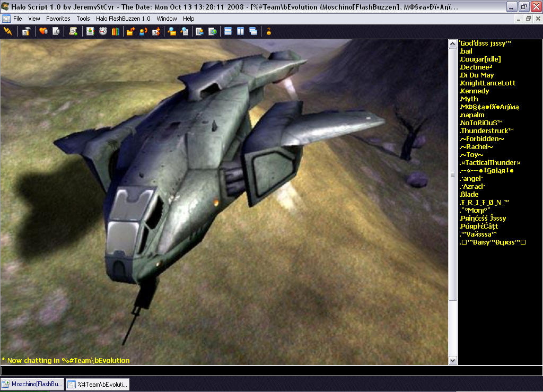Open the scroll Scripts editor icon
The width and height of the screenshot is (543, 392).
point(73,31)
